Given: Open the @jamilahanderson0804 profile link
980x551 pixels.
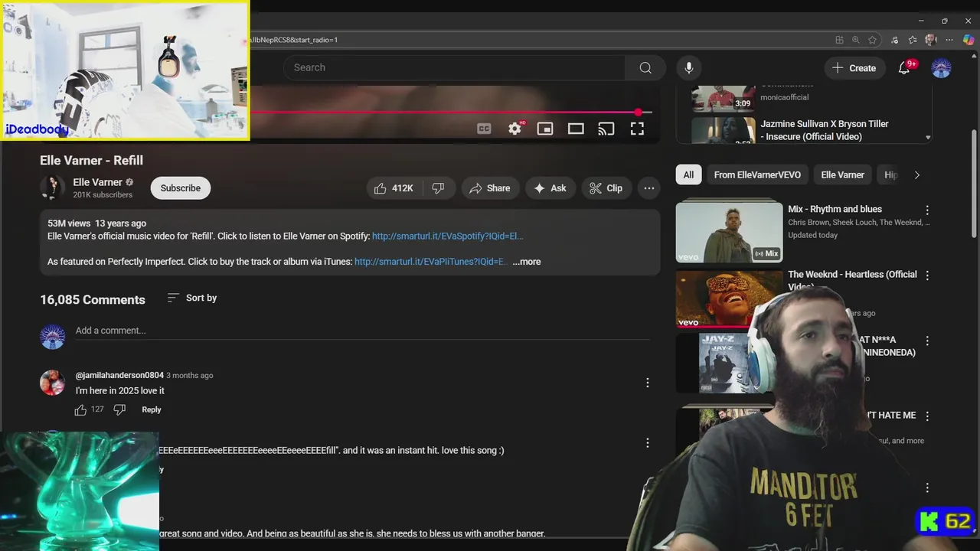Looking at the screenshot, I should (x=119, y=376).
